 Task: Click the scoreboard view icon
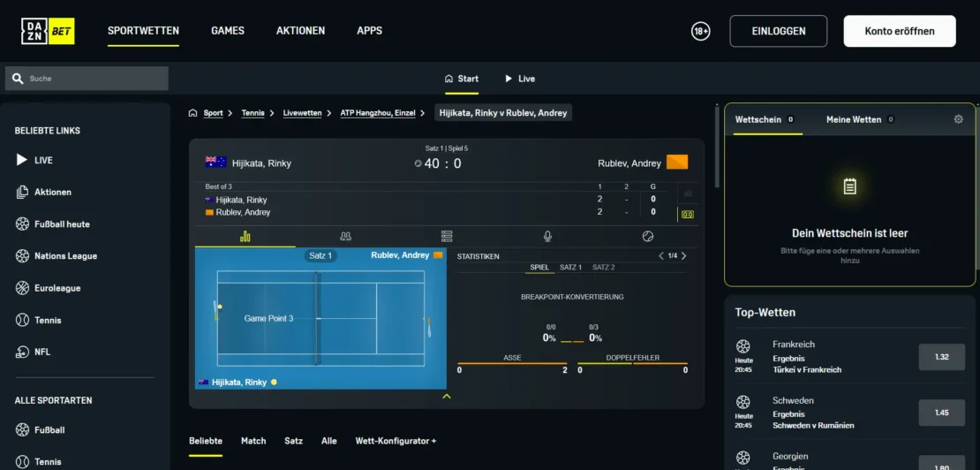688,215
